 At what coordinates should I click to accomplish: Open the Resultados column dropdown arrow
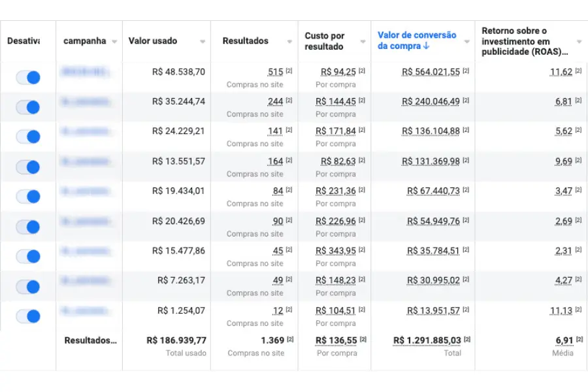tap(290, 41)
